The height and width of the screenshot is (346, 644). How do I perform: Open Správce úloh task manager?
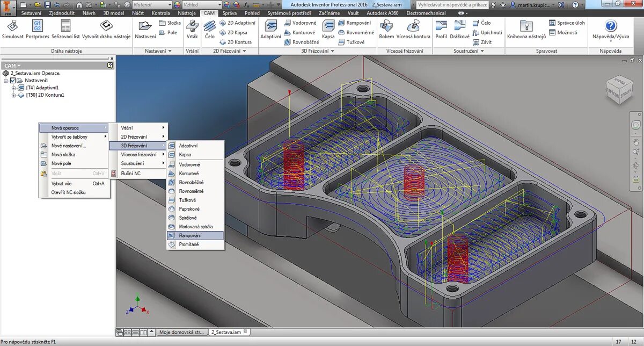(567, 23)
